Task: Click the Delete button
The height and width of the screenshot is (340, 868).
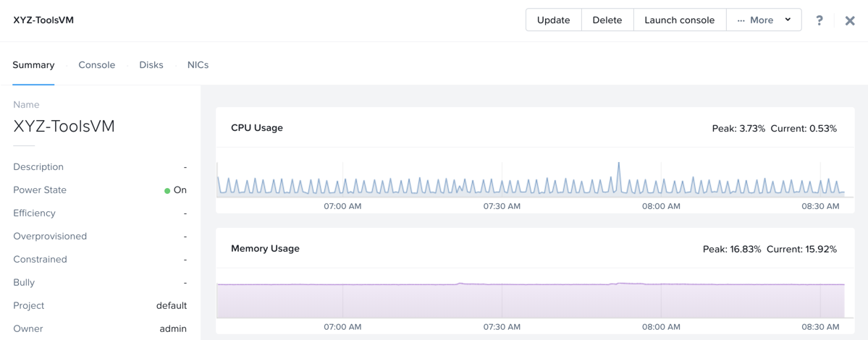Action: (607, 20)
